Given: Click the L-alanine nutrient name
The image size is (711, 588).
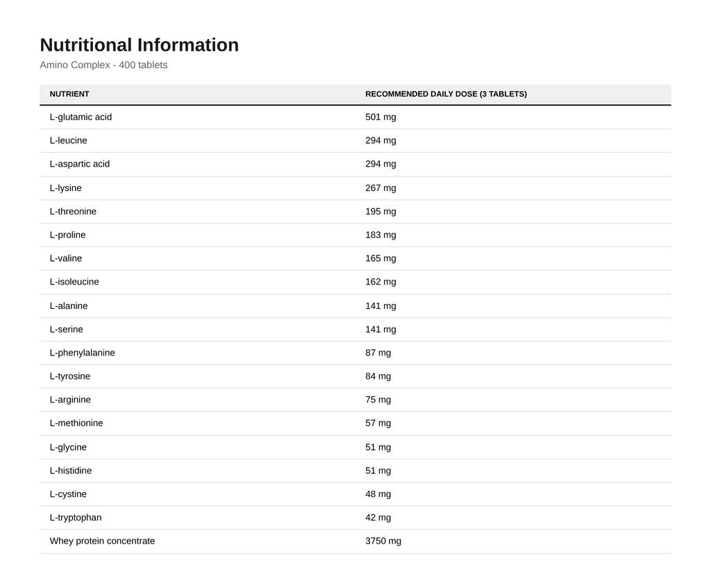Looking at the screenshot, I should (69, 305).
